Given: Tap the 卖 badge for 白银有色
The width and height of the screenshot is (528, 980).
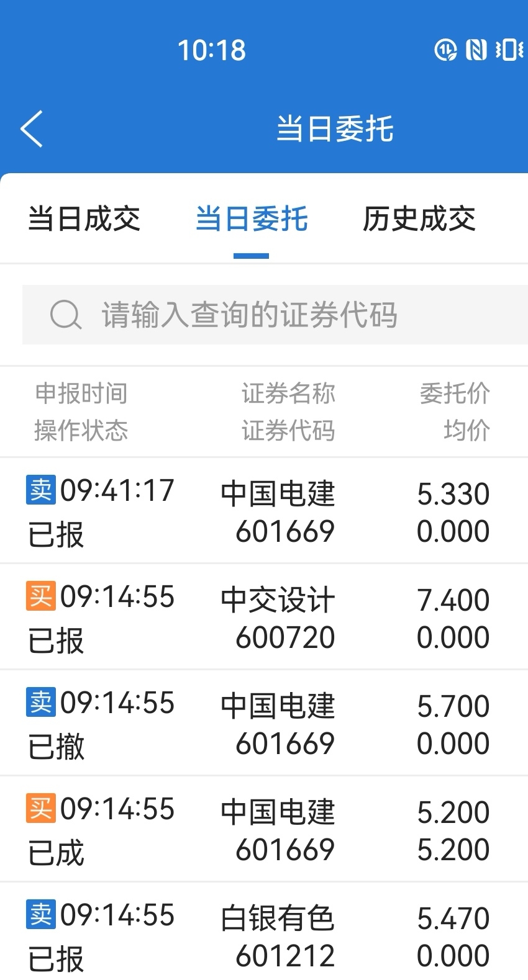Looking at the screenshot, I should tap(41, 914).
